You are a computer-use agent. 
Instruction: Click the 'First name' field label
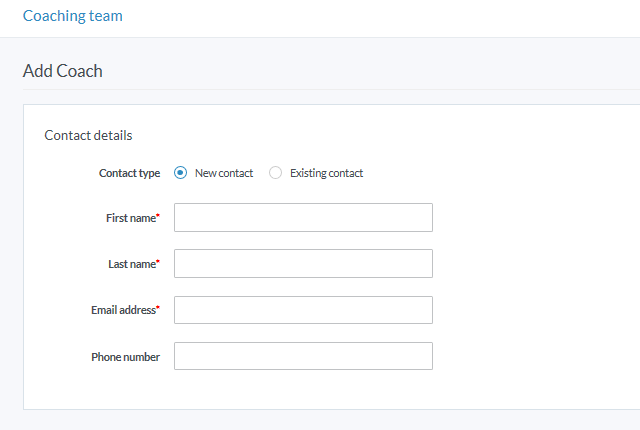pos(130,218)
